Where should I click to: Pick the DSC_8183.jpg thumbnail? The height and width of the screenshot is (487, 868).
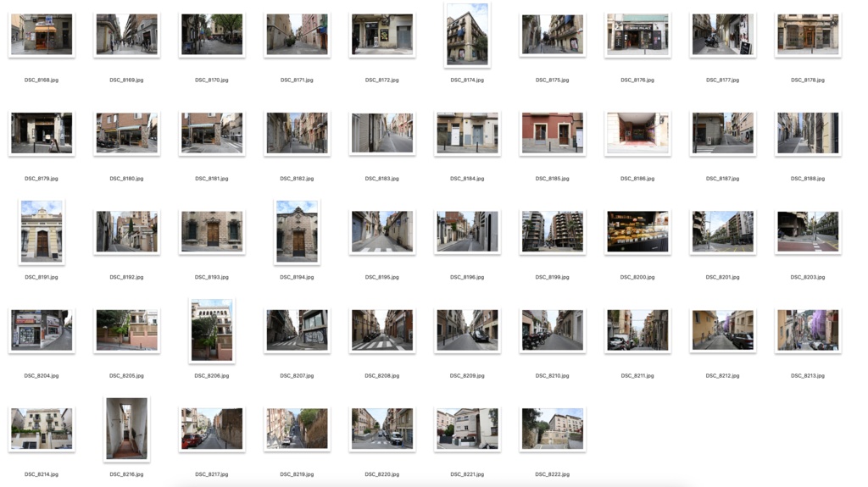click(382, 133)
